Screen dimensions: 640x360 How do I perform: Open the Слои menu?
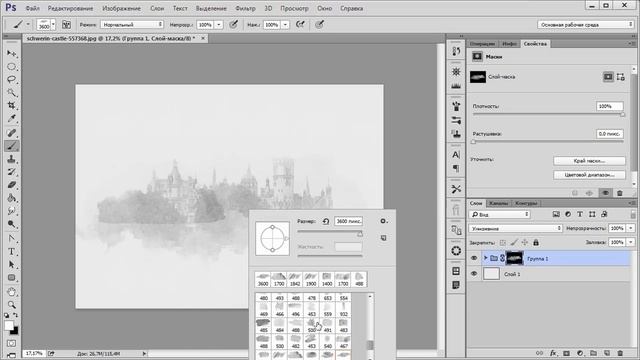(157, 8)
